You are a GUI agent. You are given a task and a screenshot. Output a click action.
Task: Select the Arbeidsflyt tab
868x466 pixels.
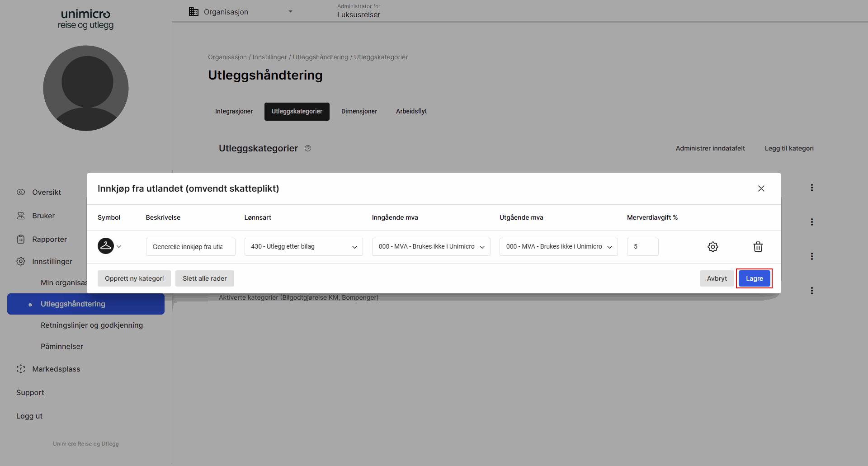(411, 111)
